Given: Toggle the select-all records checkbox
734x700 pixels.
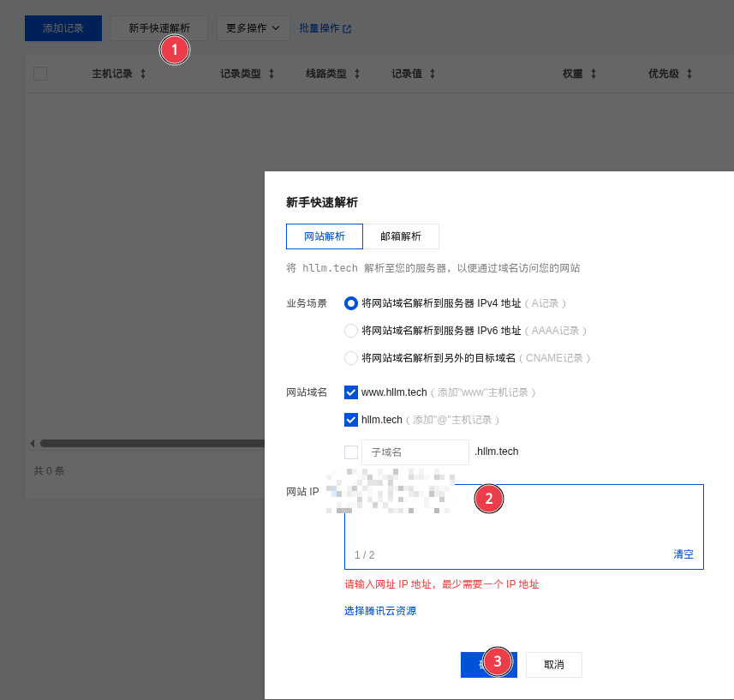Looking at the screenshot, I should click(x=40, y=74).
